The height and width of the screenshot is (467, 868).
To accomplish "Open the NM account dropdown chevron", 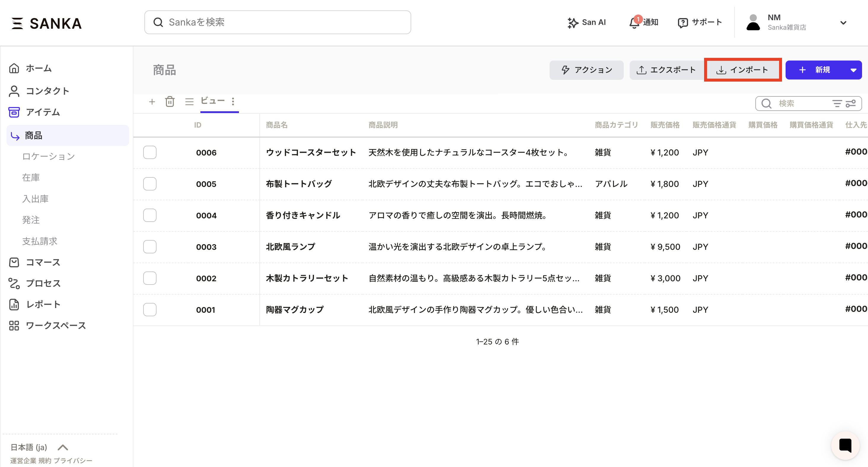I will pos(843,23).
